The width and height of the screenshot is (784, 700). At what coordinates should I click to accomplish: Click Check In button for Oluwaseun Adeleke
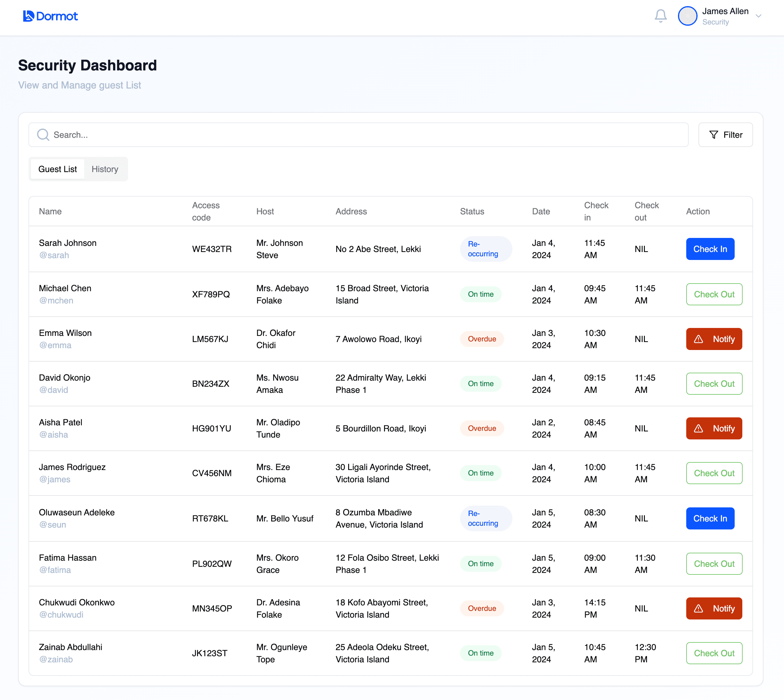pyautogui.click(x=710, y=518)
